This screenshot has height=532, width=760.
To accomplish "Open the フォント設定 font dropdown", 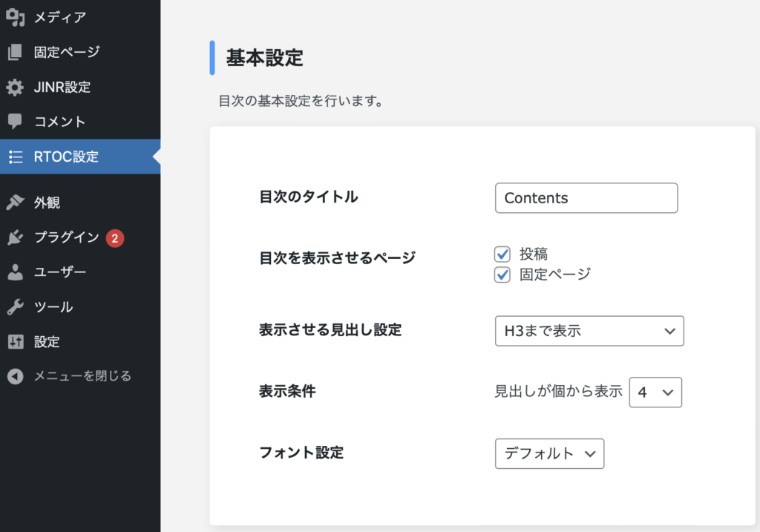I will pos(549,453).
